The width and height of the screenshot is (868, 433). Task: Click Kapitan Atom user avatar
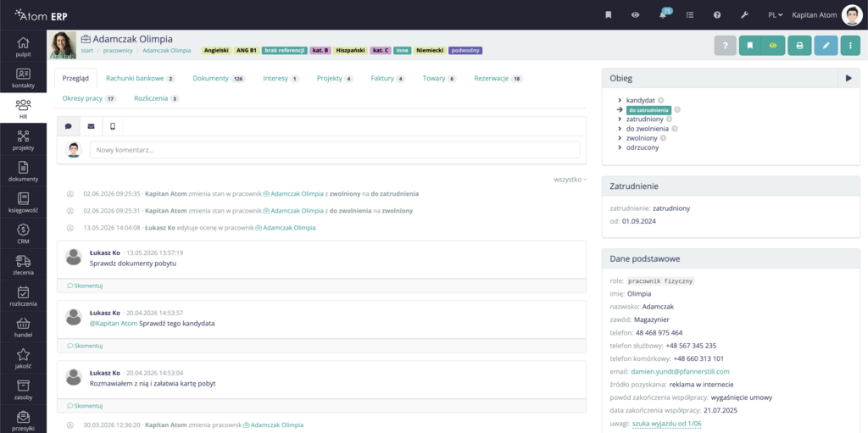coord(851,15)
